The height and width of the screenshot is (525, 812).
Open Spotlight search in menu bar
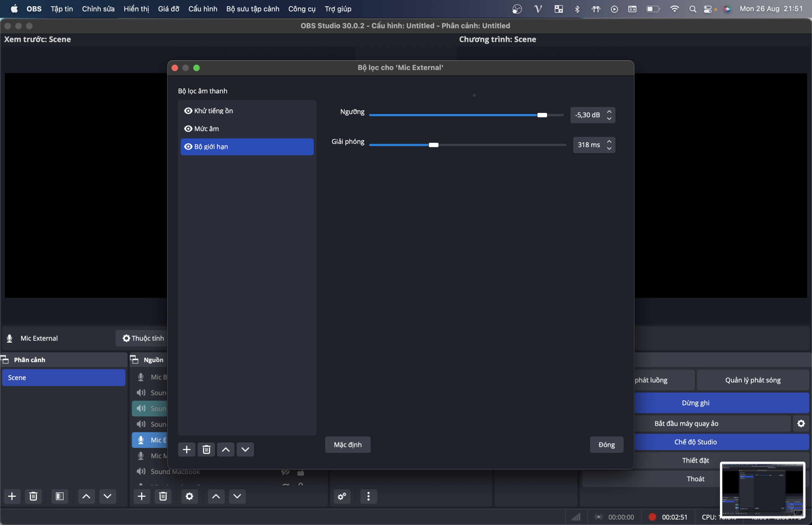point(693,9)
